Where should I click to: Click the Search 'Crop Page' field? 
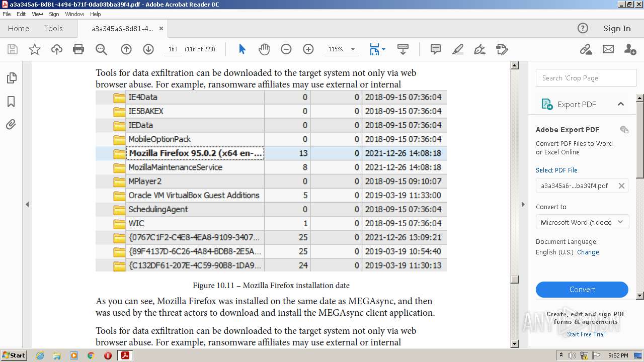click(x=586, y=78)
